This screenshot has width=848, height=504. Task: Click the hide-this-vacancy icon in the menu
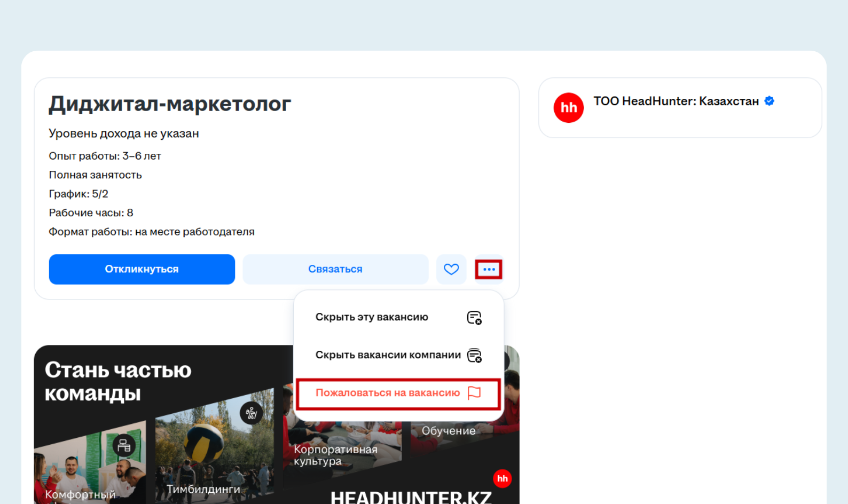click(474, 318)
